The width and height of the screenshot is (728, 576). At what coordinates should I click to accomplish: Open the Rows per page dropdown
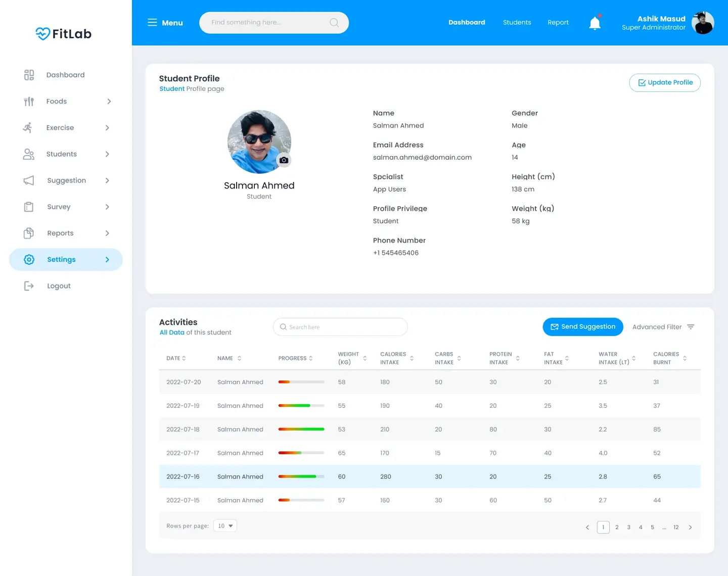pyautogui.click(x=225, y=526)
